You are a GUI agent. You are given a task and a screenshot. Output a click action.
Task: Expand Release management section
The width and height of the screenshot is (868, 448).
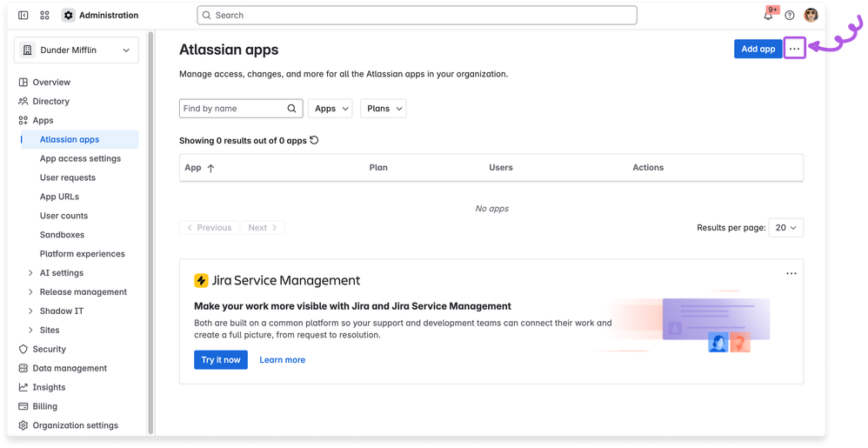click(31, 291)
